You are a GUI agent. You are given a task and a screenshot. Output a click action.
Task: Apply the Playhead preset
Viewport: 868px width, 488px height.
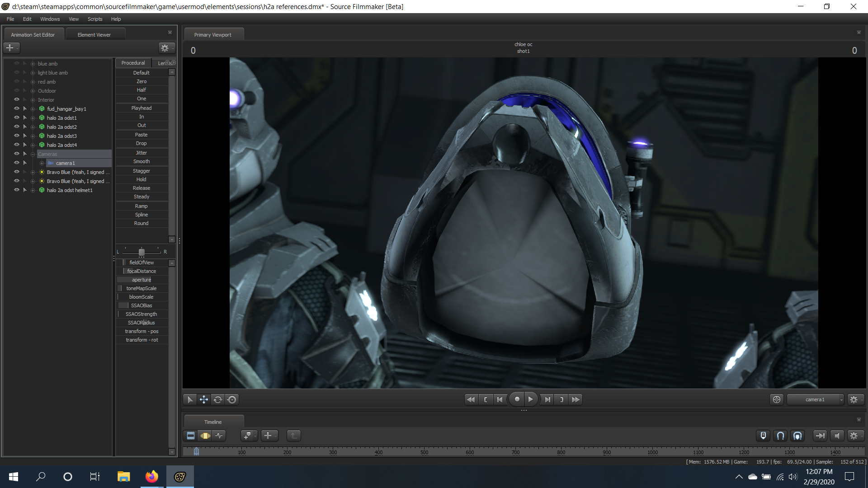[x=142, y=108]
